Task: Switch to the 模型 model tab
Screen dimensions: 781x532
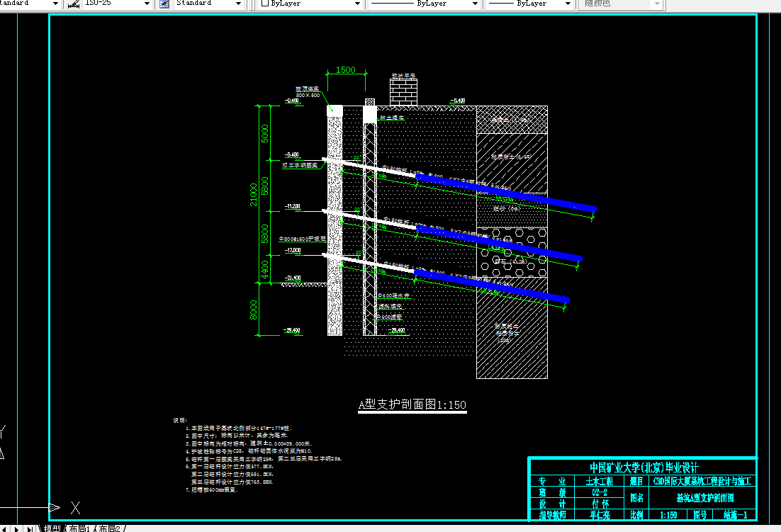Action: [x=51, y=528]
